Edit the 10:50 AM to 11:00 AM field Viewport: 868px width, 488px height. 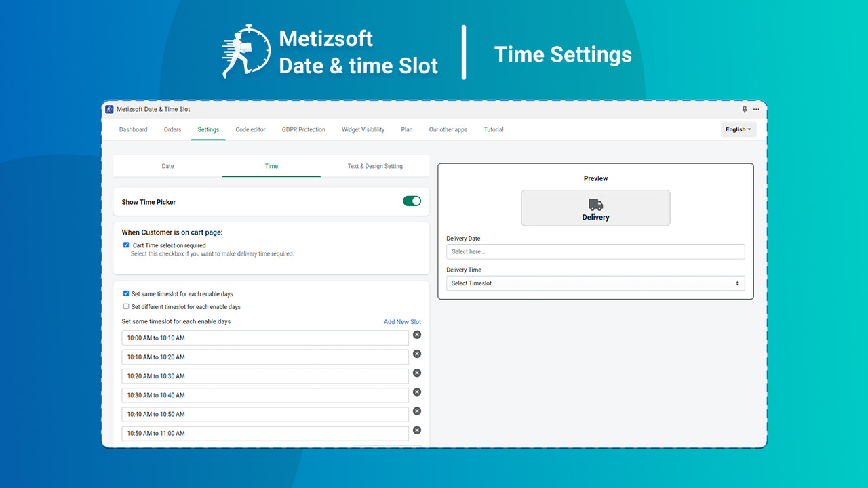[x=265, y=432]
